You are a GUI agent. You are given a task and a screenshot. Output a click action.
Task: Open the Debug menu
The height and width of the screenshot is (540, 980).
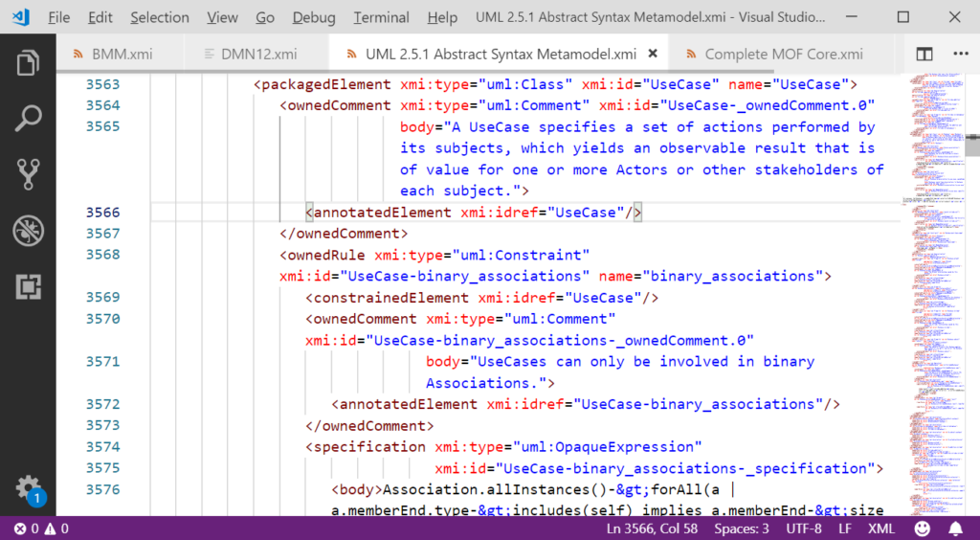pyautogui.click(x=314, y=17)
